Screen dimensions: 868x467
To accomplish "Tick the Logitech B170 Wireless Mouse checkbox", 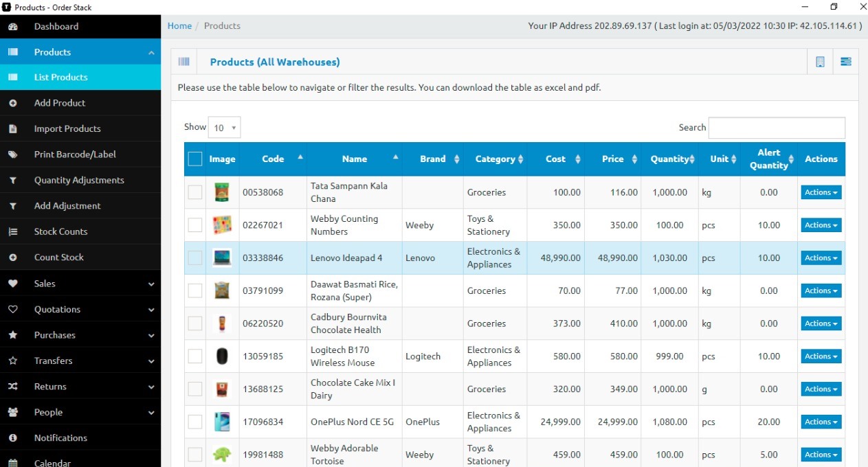I will click(x=195, y=356).
